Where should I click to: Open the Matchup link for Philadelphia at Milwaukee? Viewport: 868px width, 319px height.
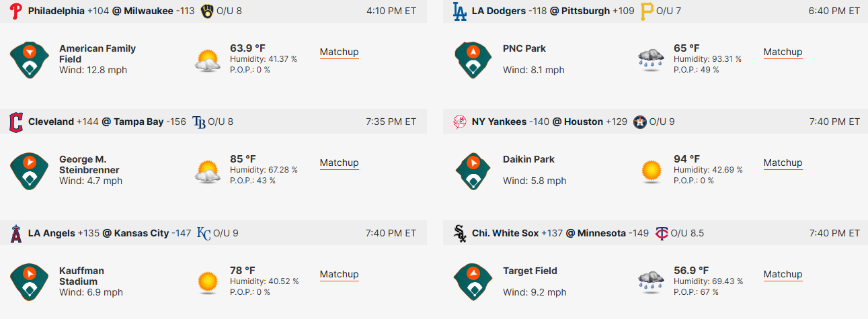(x=339, y=52)
